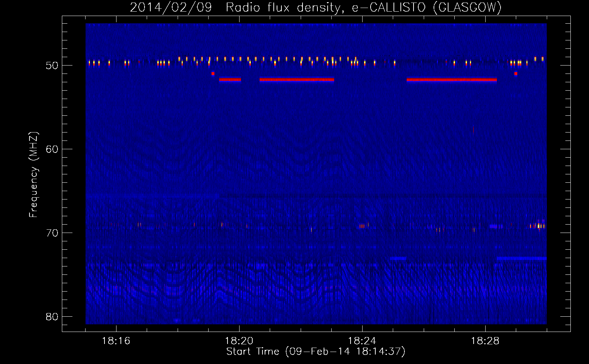Click the 18:28 time tick label

(x=485, y=341)
